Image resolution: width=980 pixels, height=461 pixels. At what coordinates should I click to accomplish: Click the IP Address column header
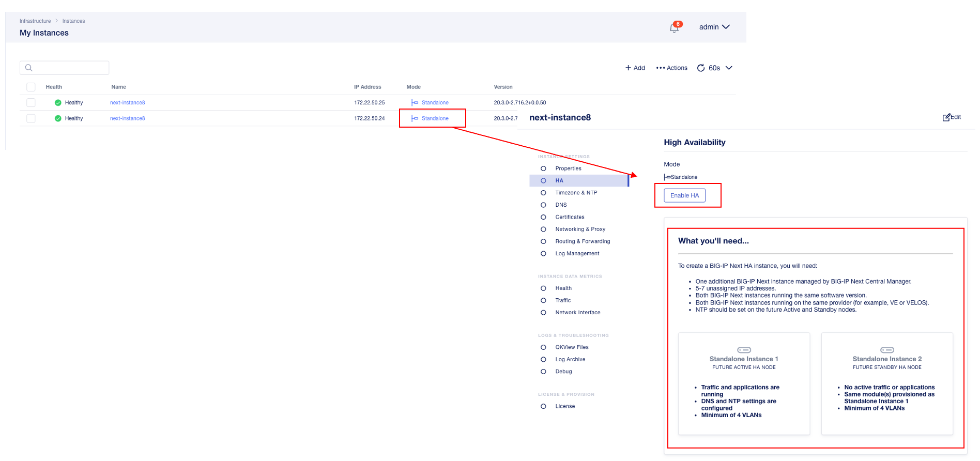(x=367, y=87)
